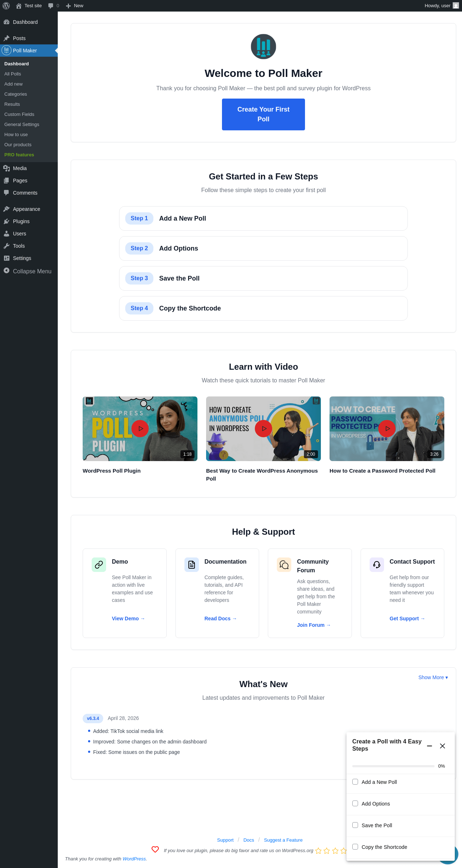This screenshot has width=462, height=868.
Task: Open Comments via its sidebar icon
Action: pyautogui.click(x=6, y=193)
